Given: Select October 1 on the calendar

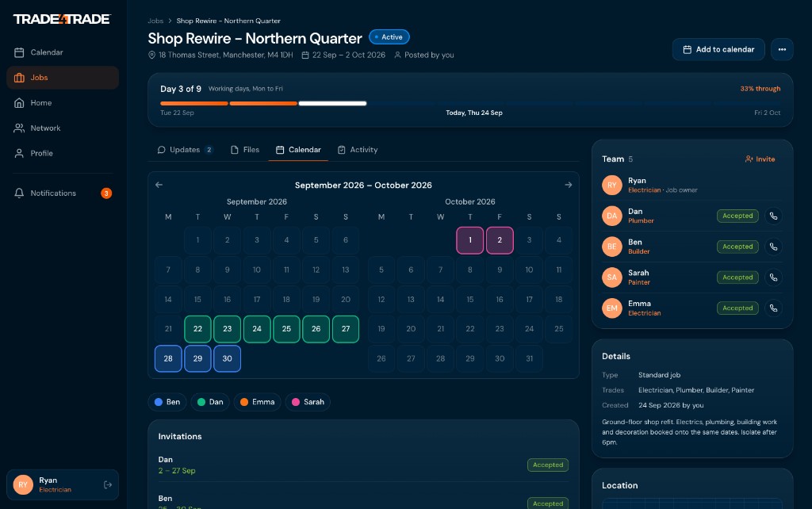Looking at the screenshot, I should pos(470,240).
